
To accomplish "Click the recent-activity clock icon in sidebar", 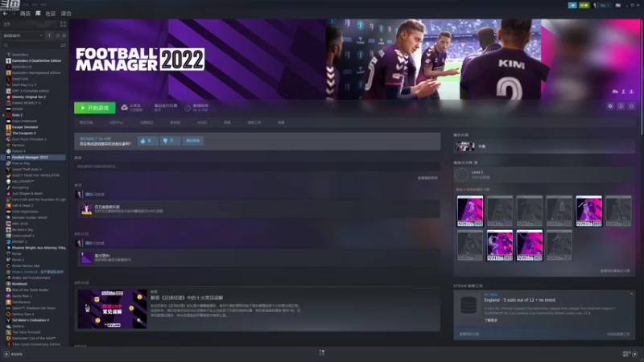I will [57, 35].
